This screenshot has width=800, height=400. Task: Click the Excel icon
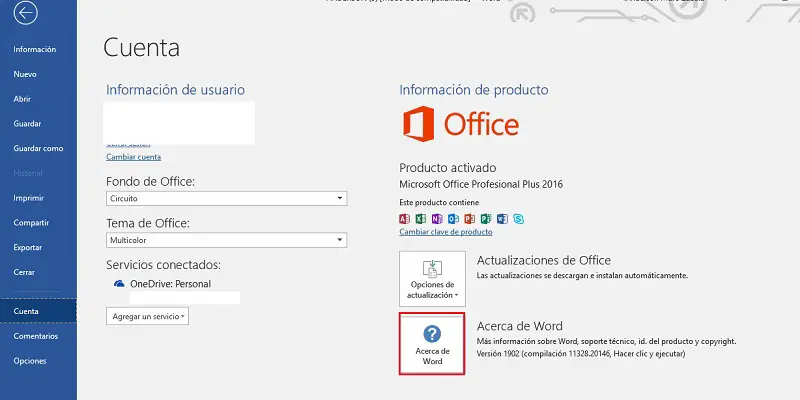tap(420, 219)
